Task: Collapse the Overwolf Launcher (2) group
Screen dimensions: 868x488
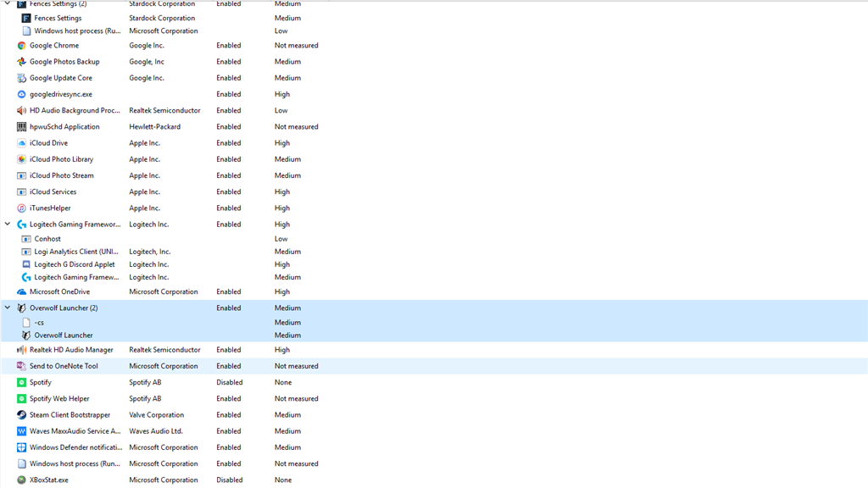Action: click(x=8, y=308)
